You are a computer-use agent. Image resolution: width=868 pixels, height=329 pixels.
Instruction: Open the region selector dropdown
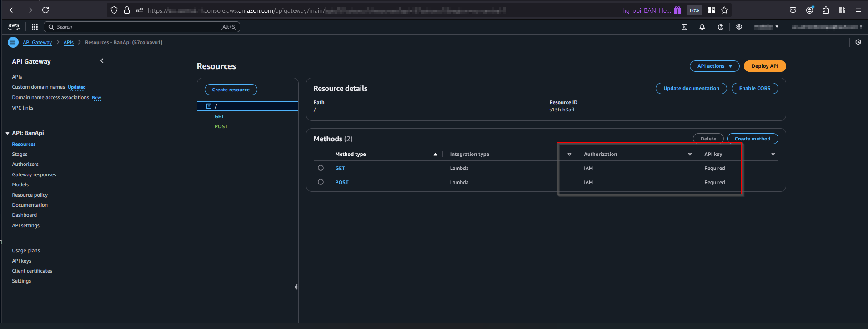click(x=766, y=27)
